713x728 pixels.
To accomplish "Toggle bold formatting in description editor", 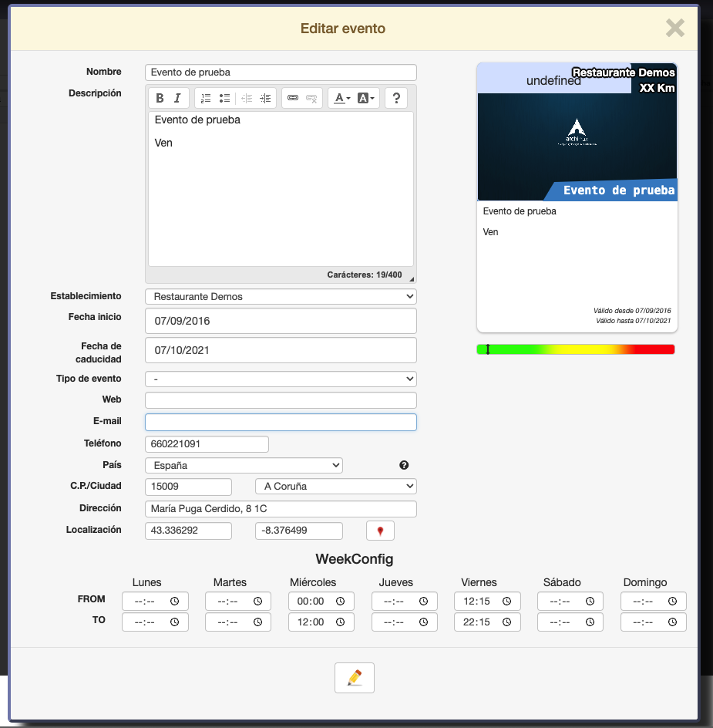I will (160, 98).
